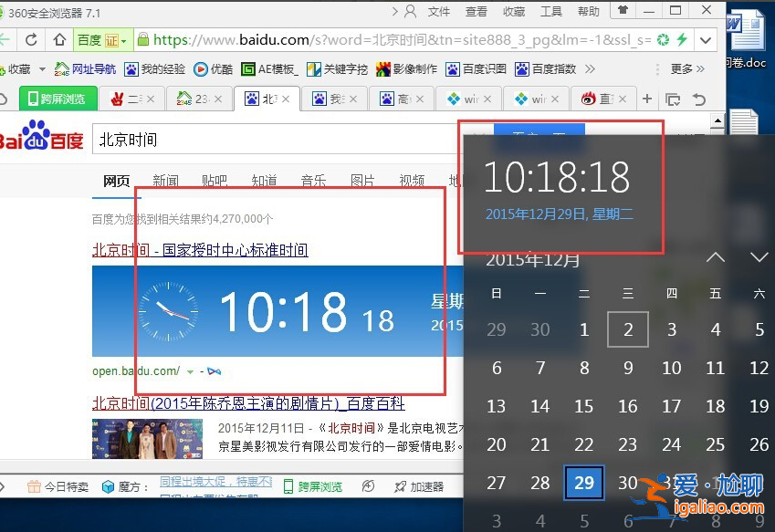Viewport: 775px width, 532px height.
Task: Click the AE模板 bookmark
Action: (267, 68)
